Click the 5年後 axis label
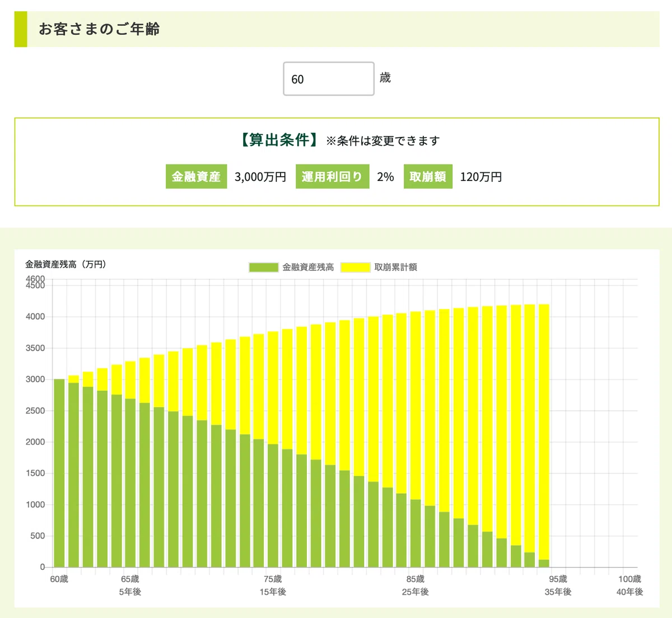This screenshot has height=618, width=672. click(x=130, y=592)
